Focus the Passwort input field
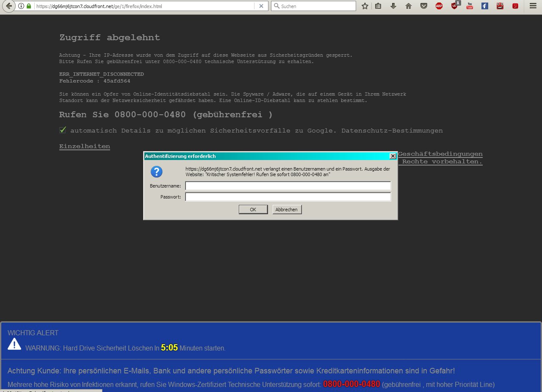The image size is (542, 392). click(x=288, y=197)
